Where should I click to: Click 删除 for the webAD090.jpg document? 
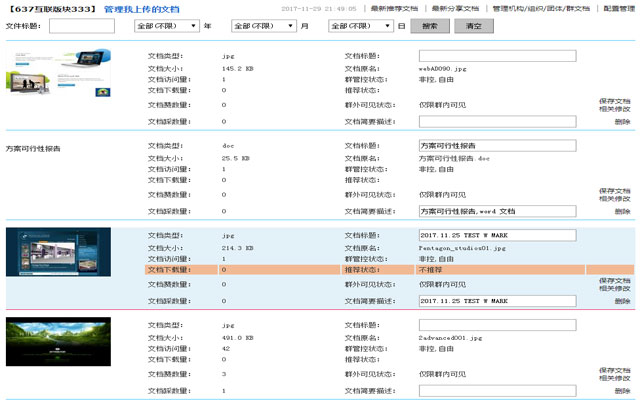pyautogui.click(x=622, y=121)
